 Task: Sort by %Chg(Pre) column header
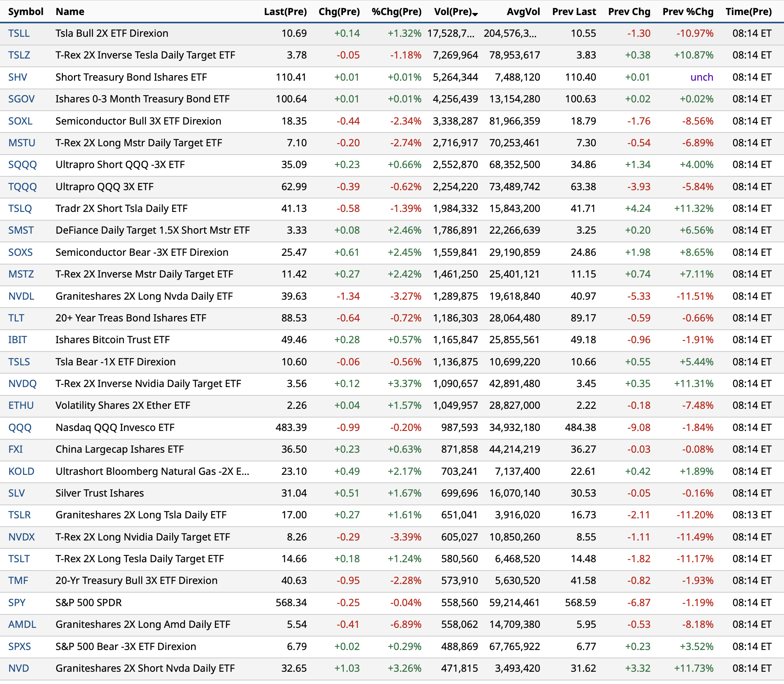pos(396,11)
